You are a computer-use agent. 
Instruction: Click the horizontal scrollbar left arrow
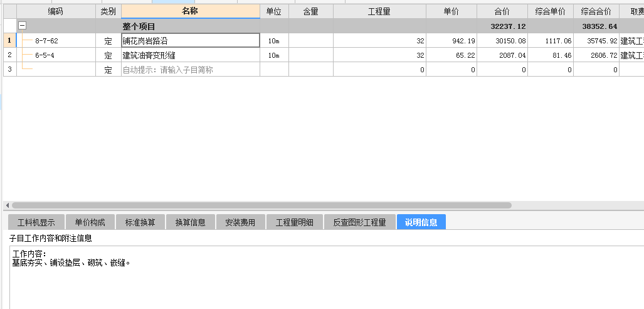coord(7,205)
